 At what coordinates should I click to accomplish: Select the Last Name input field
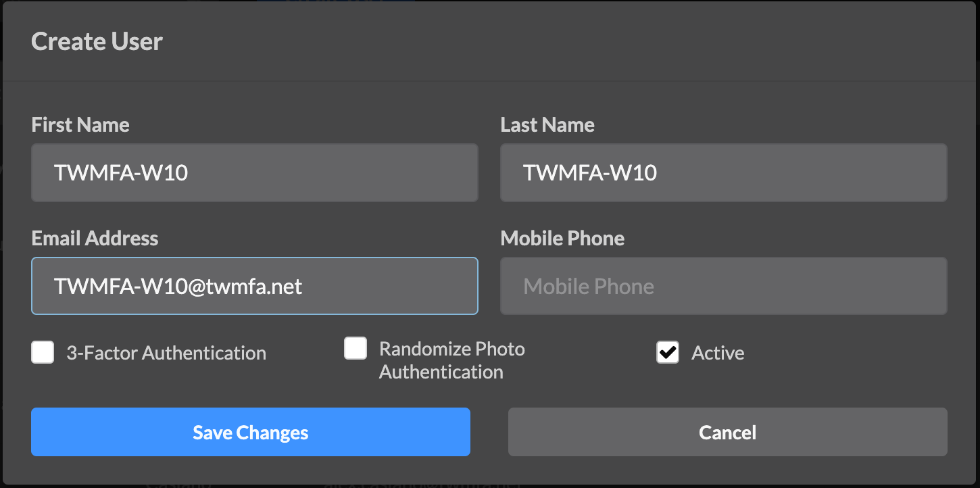[724, 172]
